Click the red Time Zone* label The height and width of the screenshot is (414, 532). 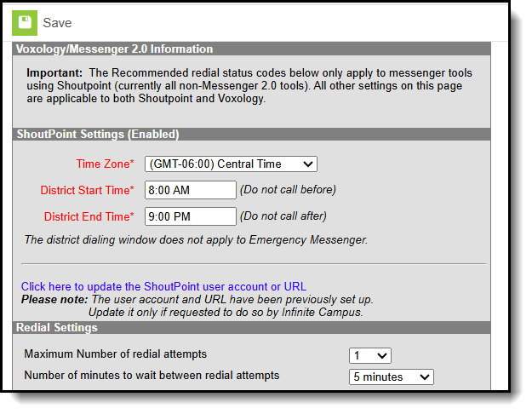click(x=105, y=164)
